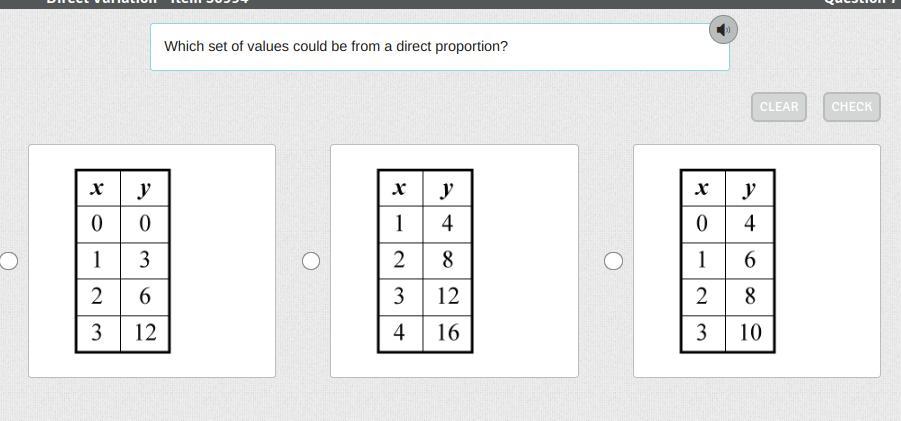The width and height of the screenshot is (901, 421).
Task: Play the question audio with speaker icon
Action: (x=723, y=29)
